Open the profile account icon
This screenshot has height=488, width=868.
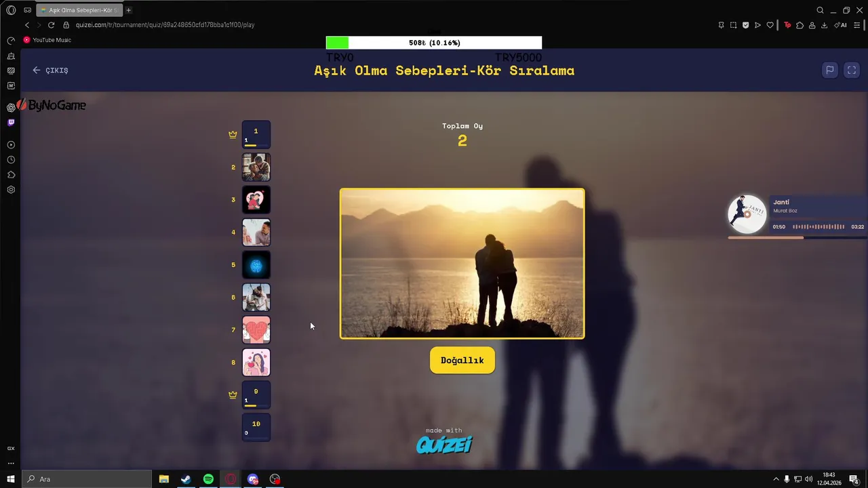pos(812,25)
